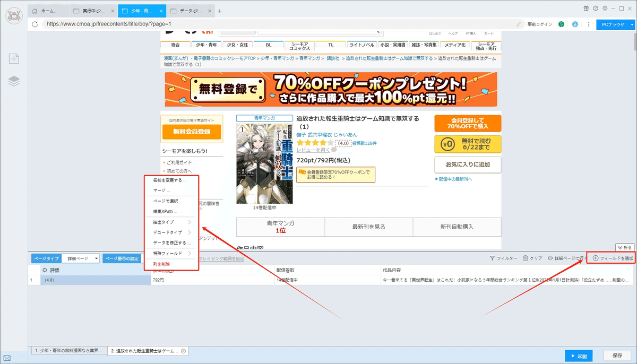Screen dimensions: 637x364
Task: Close the データ tab
Action: click(x=210, y=11)
